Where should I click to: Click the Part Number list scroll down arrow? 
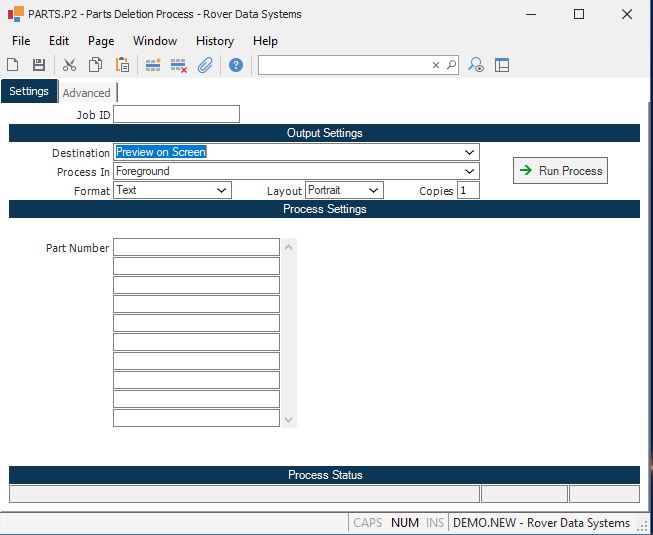pyautogui.click(x=289, y=420)
